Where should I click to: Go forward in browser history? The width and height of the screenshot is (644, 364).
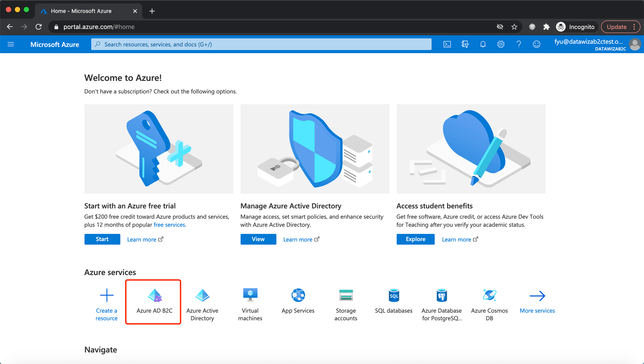click(x=24, y=27)
